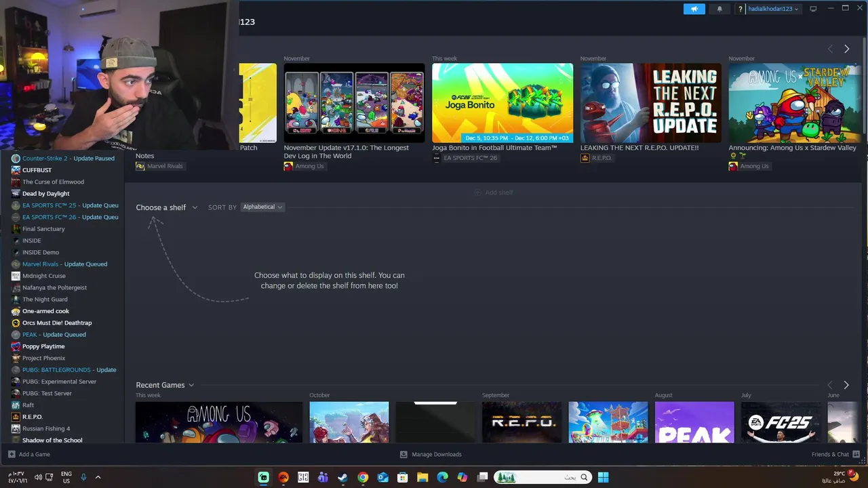Click the taskbar search box

[542, 477]
